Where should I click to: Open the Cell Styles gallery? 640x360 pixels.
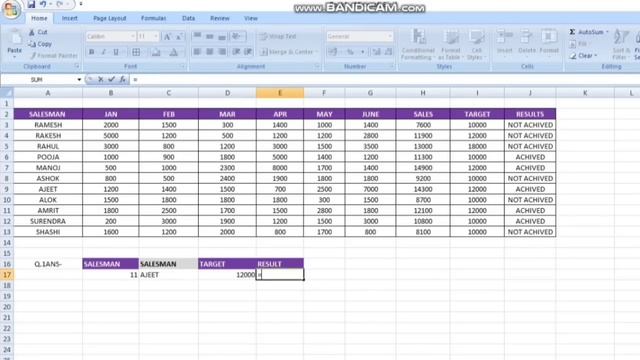(x=476, y=45)
